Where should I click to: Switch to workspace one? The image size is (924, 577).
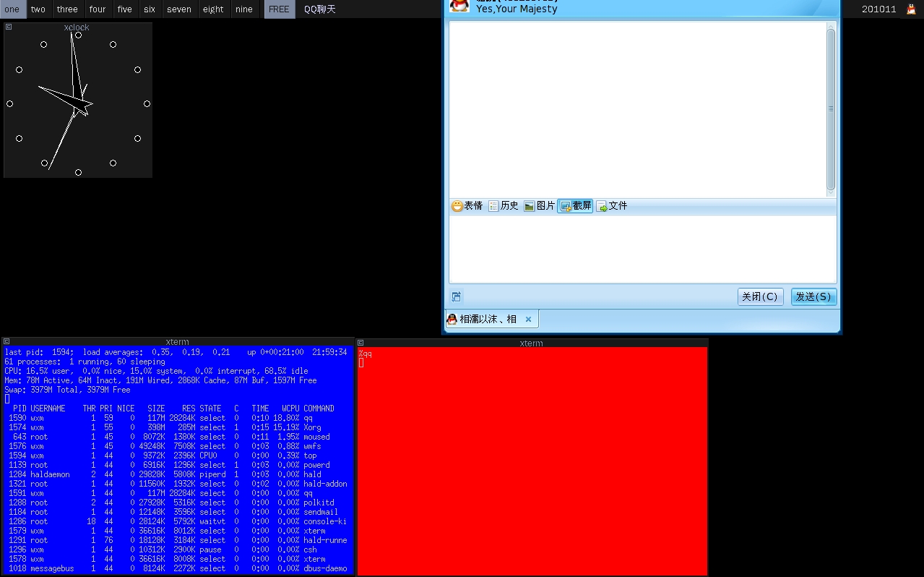[x=12, y=9]
